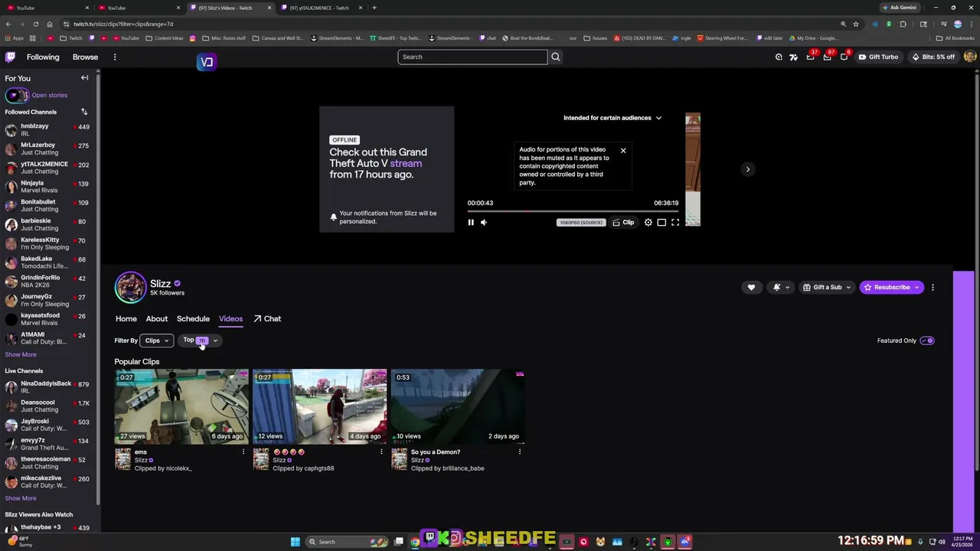Show more followed channels

[x=21, y=354]
